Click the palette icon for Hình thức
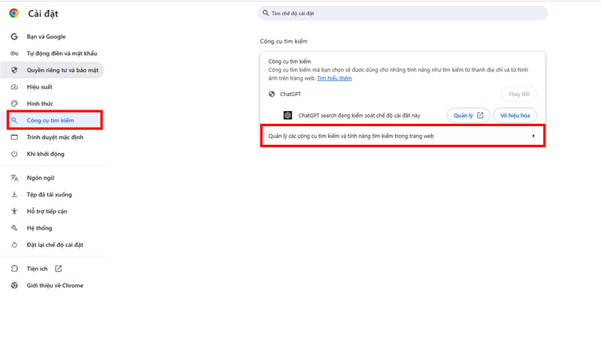Viewport: 601px width, 364px height. [x=14, y=104]
